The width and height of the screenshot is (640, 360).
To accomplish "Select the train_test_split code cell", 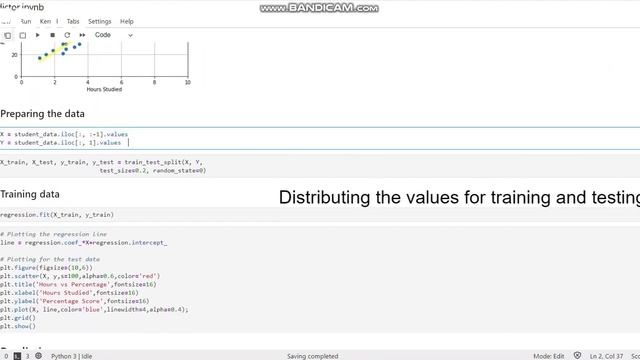I will click(x=320, y=167).
